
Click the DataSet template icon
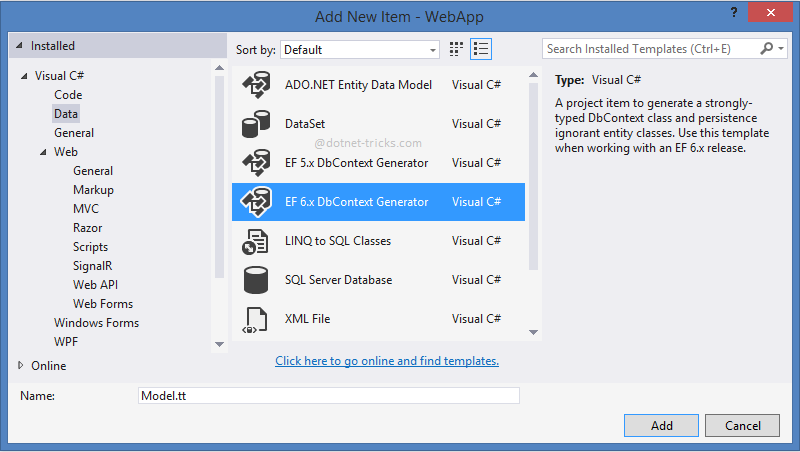click(x=257, y=125)
